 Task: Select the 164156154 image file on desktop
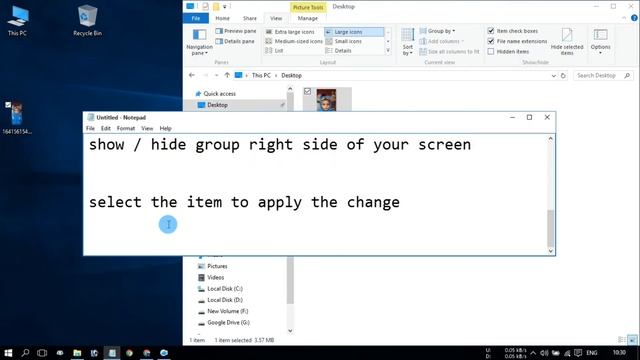pyautogui.click(x=17, y=118)
